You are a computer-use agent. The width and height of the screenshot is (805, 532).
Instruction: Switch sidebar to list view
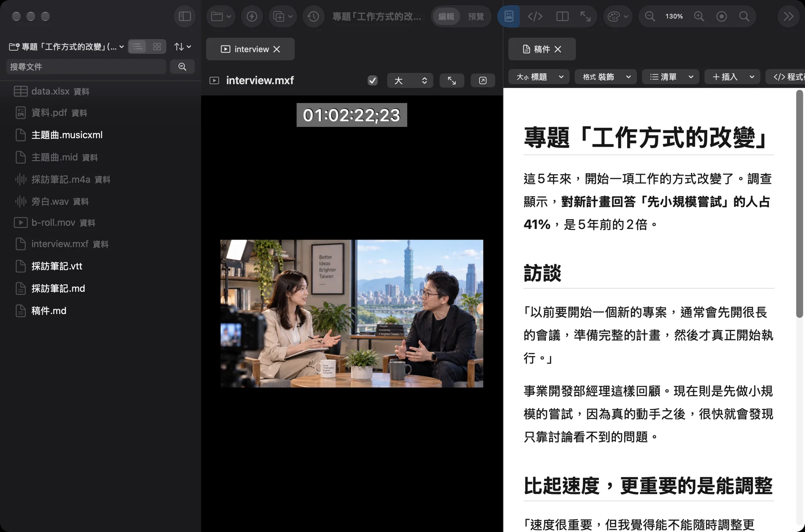(138, 47)
